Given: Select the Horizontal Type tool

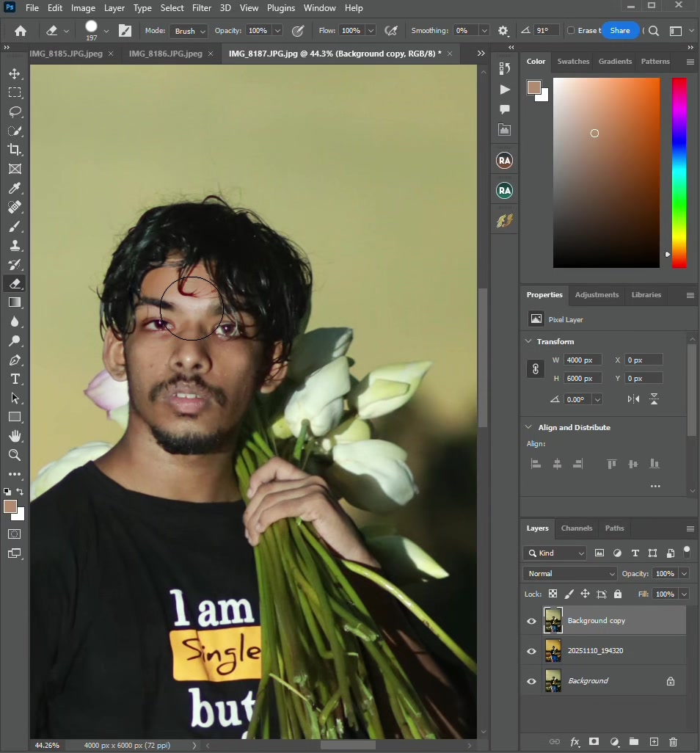Looking at the screenshot, I should click(x=15, y=379).
